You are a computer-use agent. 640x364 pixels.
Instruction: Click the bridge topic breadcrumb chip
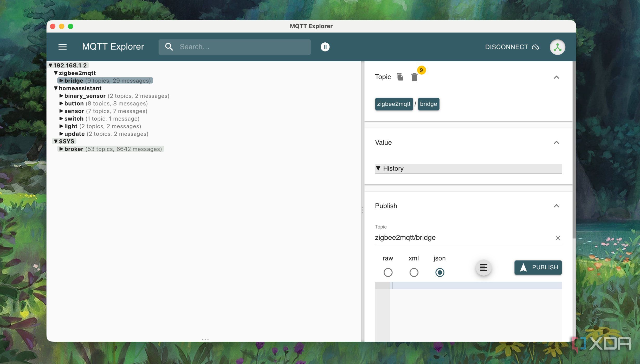428,104
